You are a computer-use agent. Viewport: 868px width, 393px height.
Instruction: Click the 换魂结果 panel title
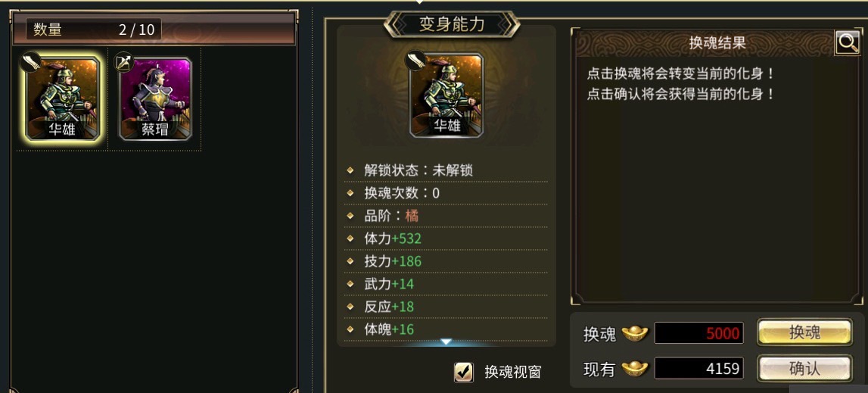pyautogui.click(x=717, y=43)
